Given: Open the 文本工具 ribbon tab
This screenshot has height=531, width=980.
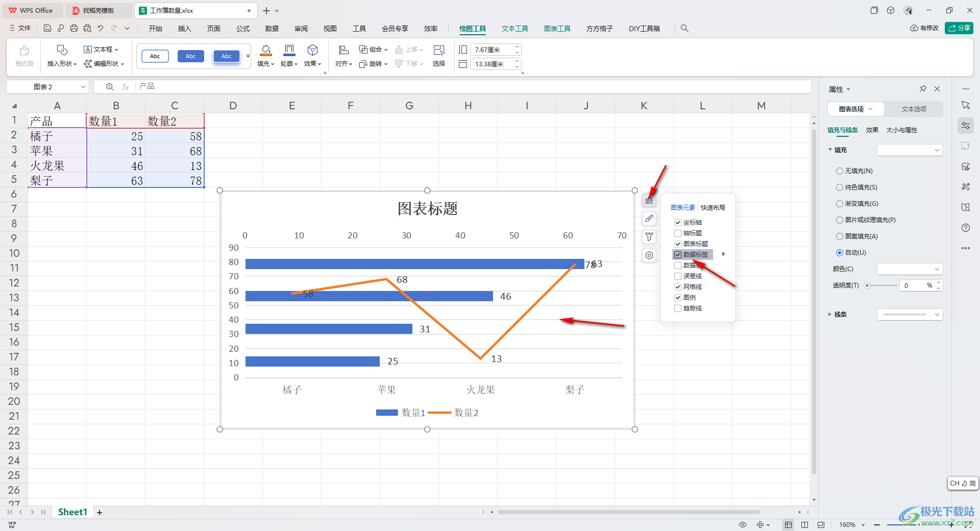Looking at the screenshot, I should (x=514, y=29).
